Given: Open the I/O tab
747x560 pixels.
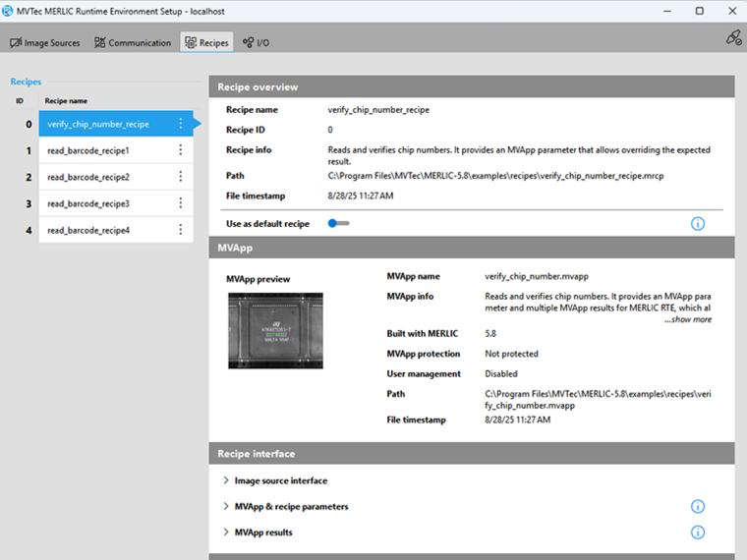Looking at the screenshot, I should (x=256, y=42).
